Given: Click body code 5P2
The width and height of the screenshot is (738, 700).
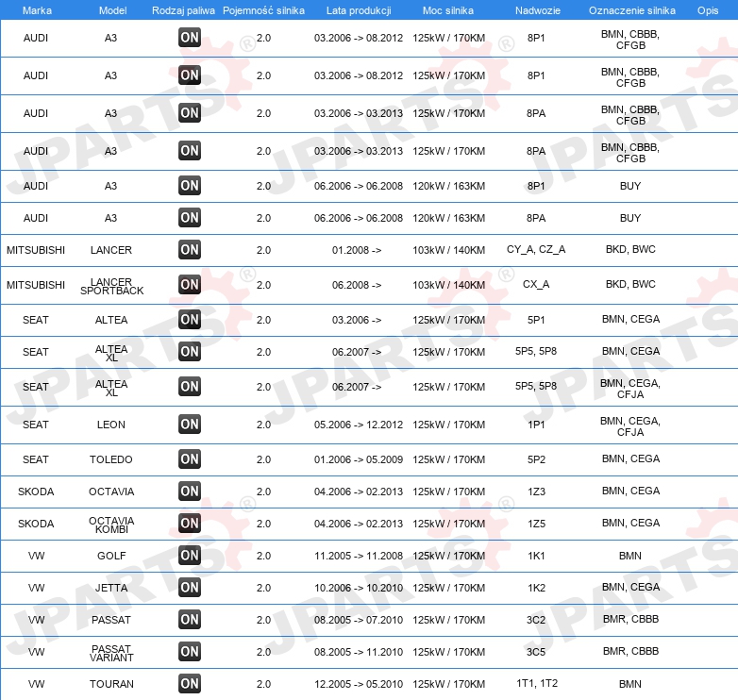Looking at the screenshot, I should [x=536, y=459].
